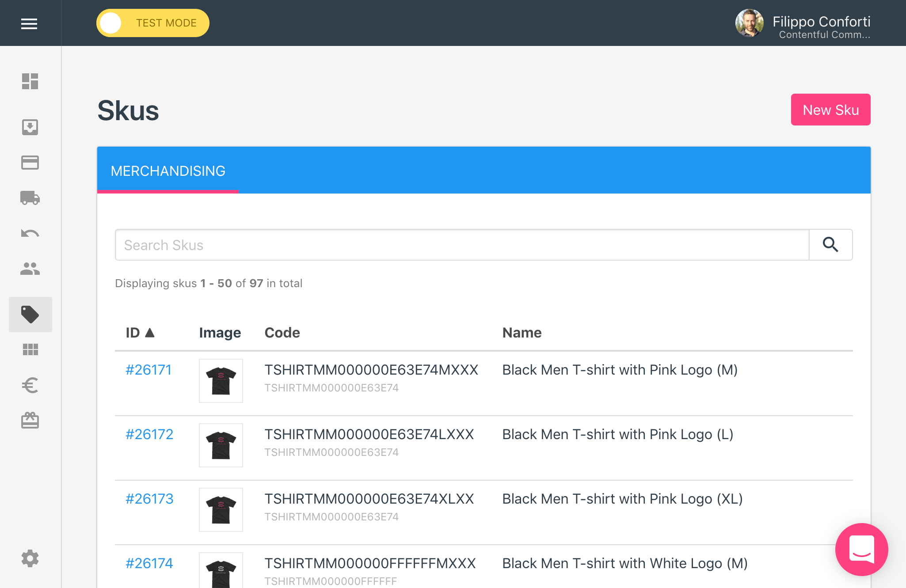Click the returns undo-arrow icon
The width and height of the screenshot is (906, 588).
point(30,233)
